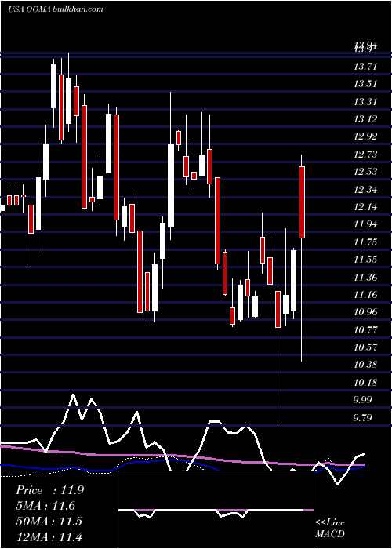
Task: Click the 10.96 price axis label
Action: coord(365,312)
